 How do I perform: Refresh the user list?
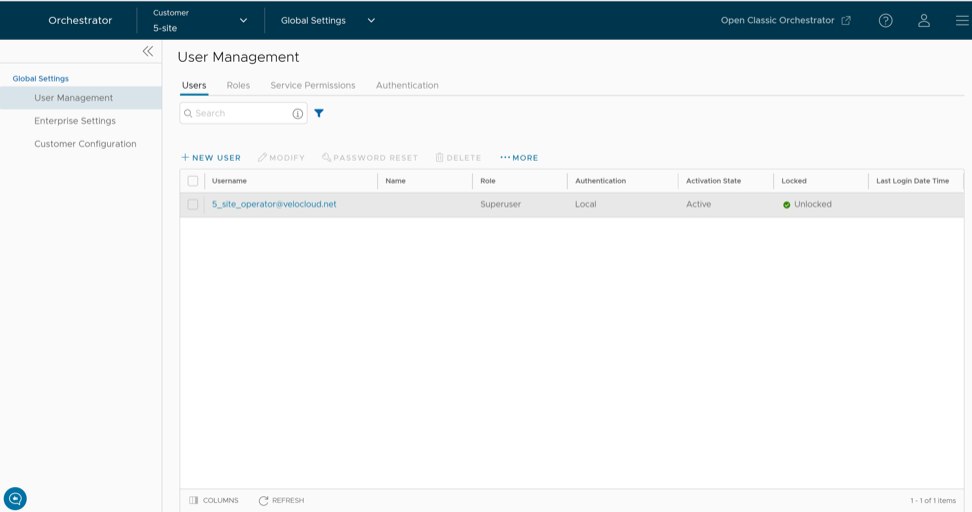pos(281,500)
